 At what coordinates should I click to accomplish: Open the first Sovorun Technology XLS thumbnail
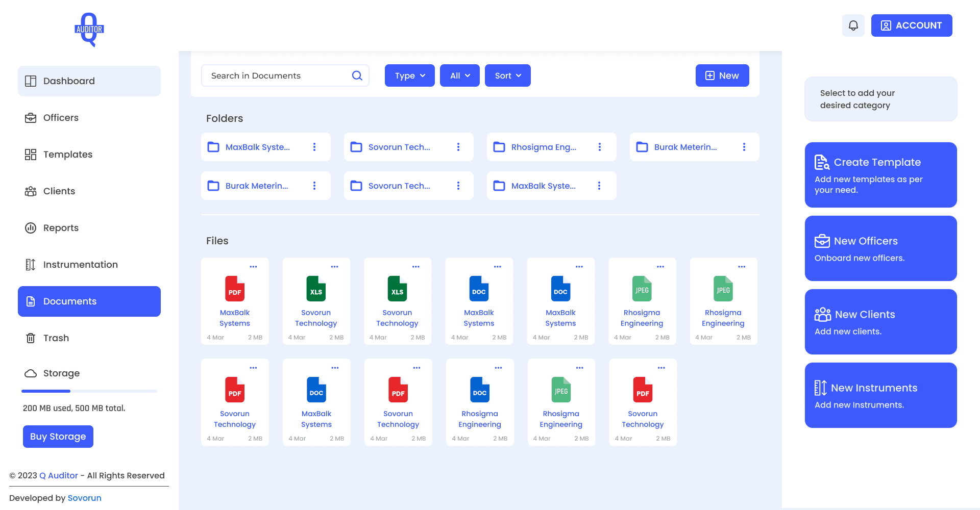coord(316,289)
